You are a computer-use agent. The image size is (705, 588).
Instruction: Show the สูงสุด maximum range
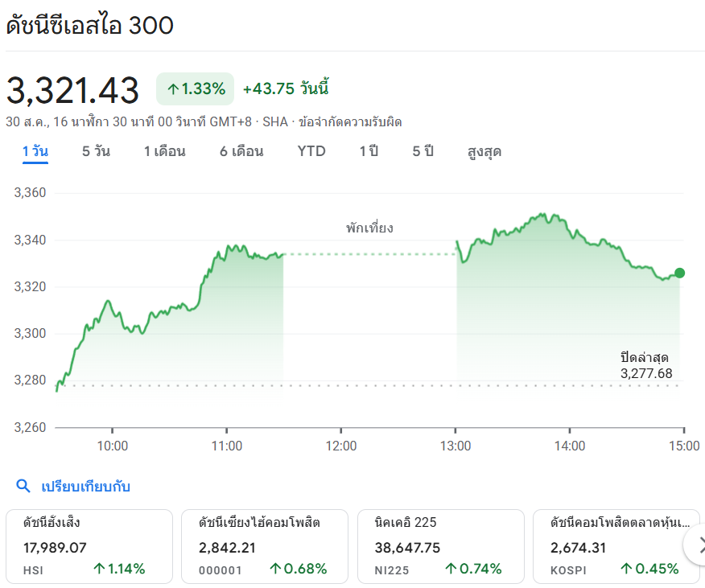tap(484, 151)
